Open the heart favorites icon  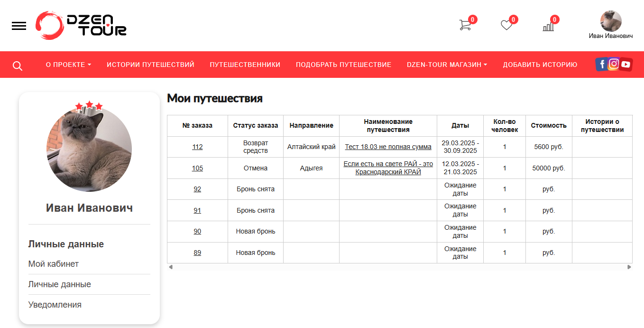tap(507, 25)
